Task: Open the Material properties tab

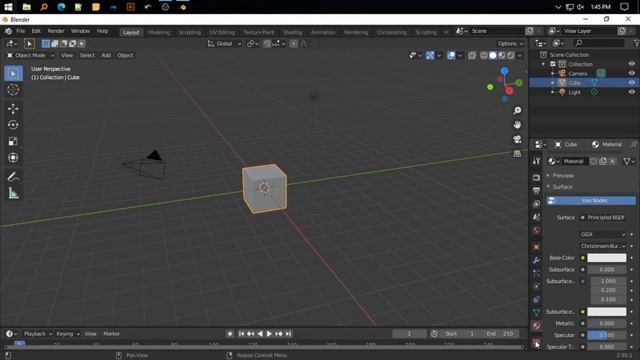Action: click(x=536, y=326)
